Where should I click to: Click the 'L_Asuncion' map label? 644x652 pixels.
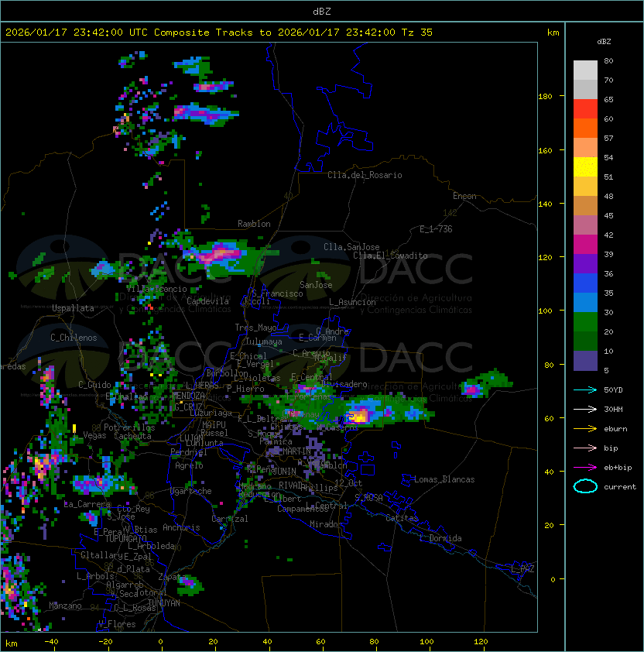[352, 302]
